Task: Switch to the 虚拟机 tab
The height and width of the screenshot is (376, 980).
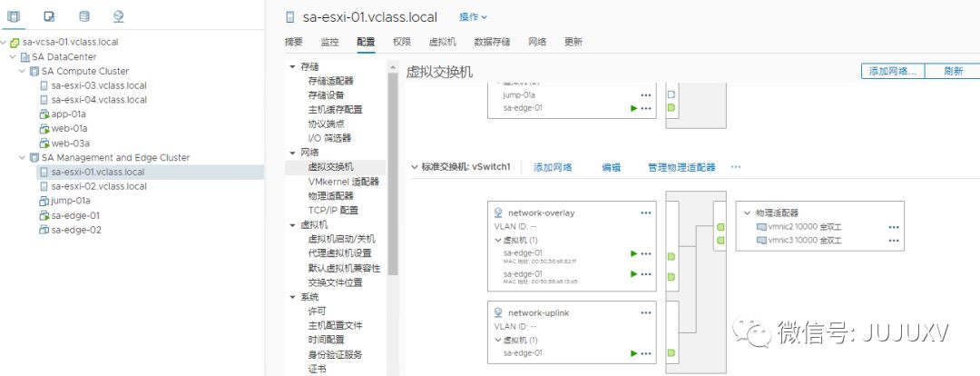Action: (x=443, y=42)
